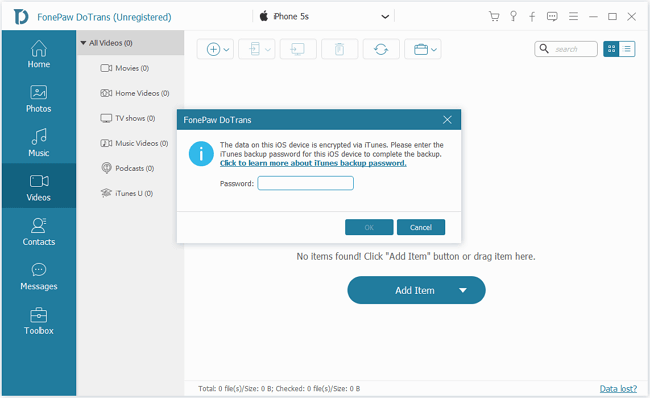Click the dialog info icon
The image size is (650, 398).
[x=201, y=154]
